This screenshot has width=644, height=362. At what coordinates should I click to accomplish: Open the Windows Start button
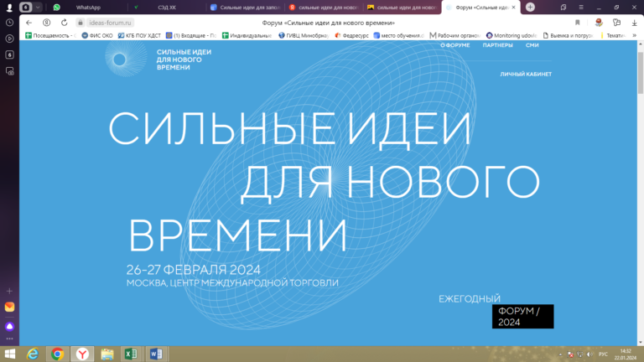[x=9, y=354]
